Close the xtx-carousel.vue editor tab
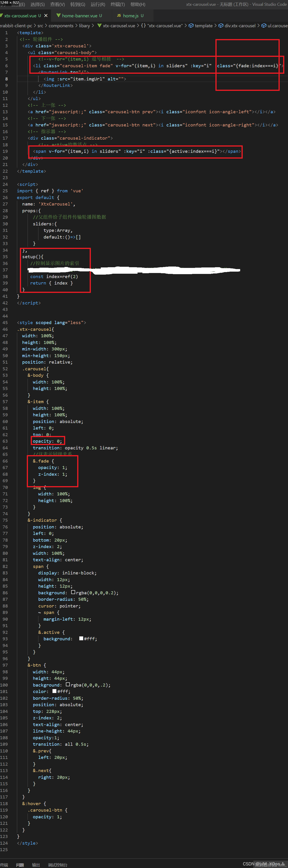The image size is (288, 868). pos(46,15)
